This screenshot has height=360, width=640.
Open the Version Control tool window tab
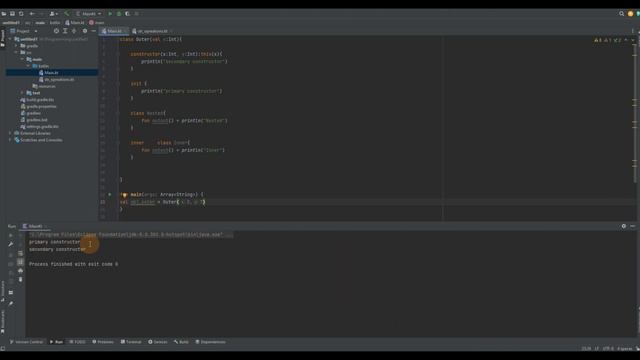pyautogui.click(x=27, y=342)
